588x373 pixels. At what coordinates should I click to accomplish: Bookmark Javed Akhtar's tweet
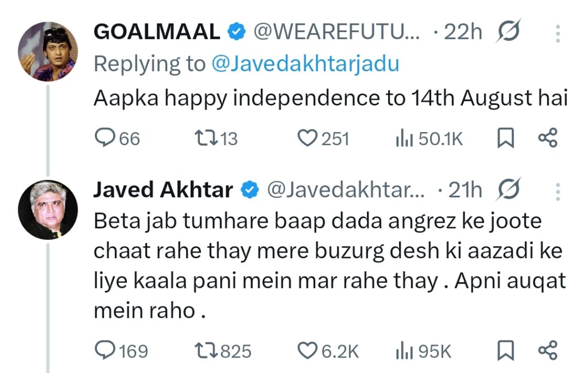(505, 351)
